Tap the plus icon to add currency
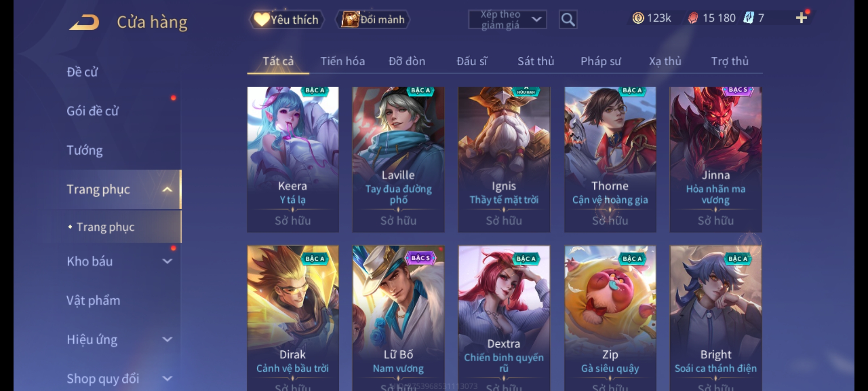868x391 pixels. tap(801, 18)
